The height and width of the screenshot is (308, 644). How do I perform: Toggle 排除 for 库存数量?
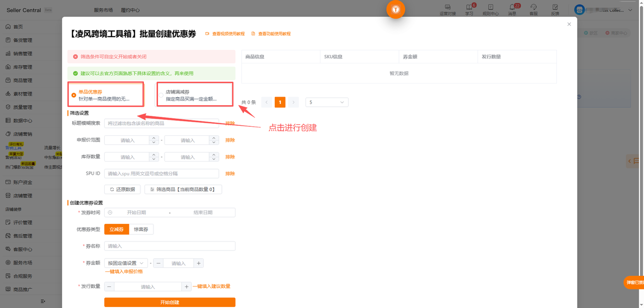(230, 157)
